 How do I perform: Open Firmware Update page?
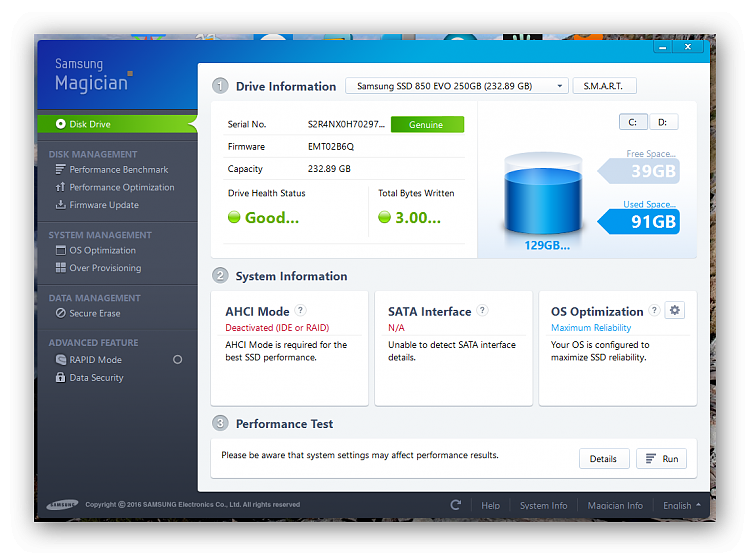click(x=104, y=205)
